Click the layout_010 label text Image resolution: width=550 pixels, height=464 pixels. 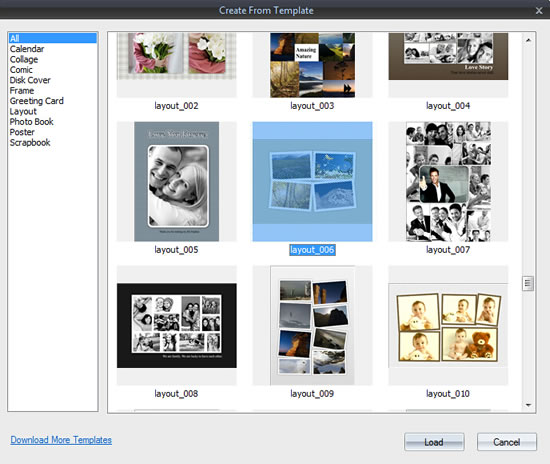[448, 394]
